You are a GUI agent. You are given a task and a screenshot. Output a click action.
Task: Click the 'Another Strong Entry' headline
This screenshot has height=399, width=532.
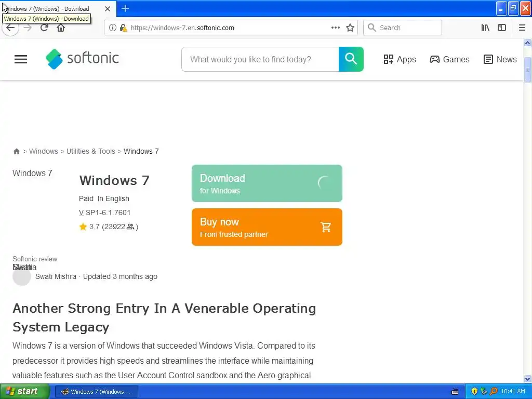pos(164,317)
